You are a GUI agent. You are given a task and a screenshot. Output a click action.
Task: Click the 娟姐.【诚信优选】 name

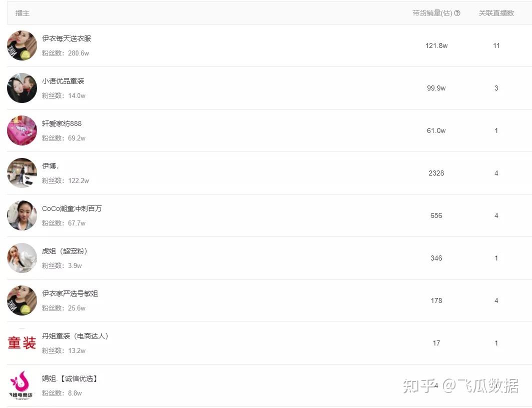click(x=70, y=378)
